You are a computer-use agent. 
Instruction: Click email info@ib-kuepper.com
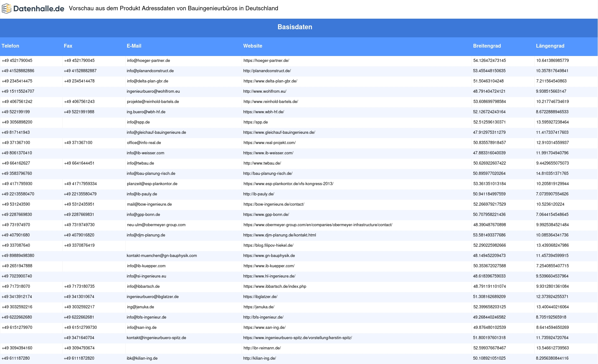click(x=146, y=266)
